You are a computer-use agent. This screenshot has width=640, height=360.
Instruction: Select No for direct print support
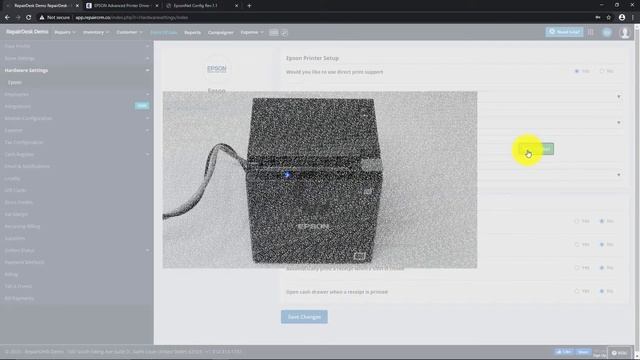[x=602, y=71]
